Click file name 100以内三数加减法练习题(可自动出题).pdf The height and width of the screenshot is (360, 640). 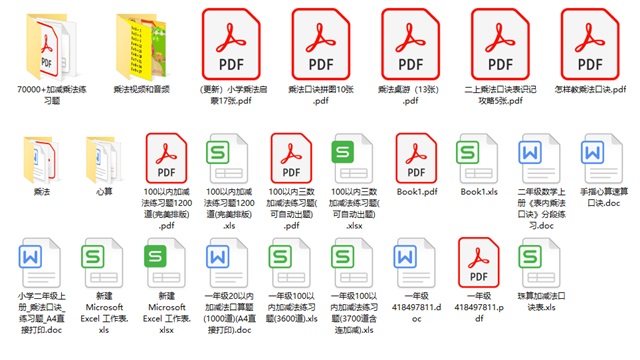coord(291,208)
